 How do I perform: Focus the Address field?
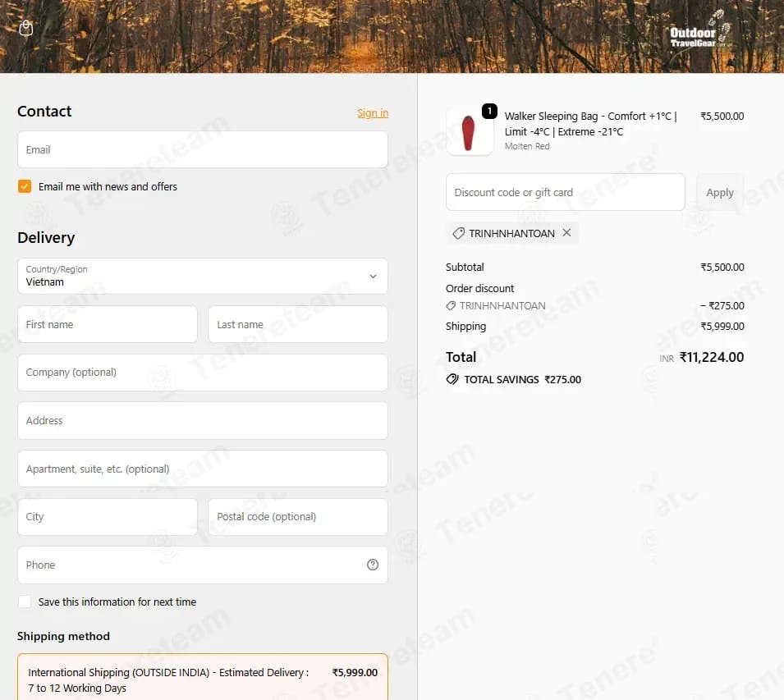[x=203, y=421]
